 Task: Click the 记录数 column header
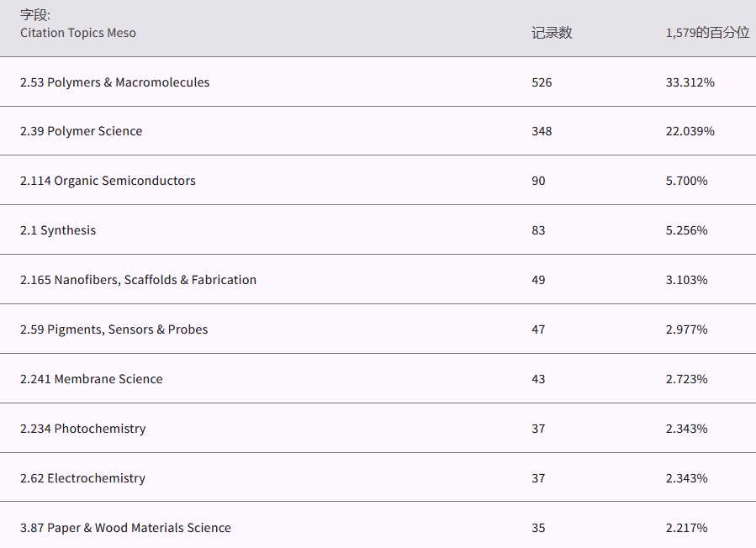click(x=552, y=33)
